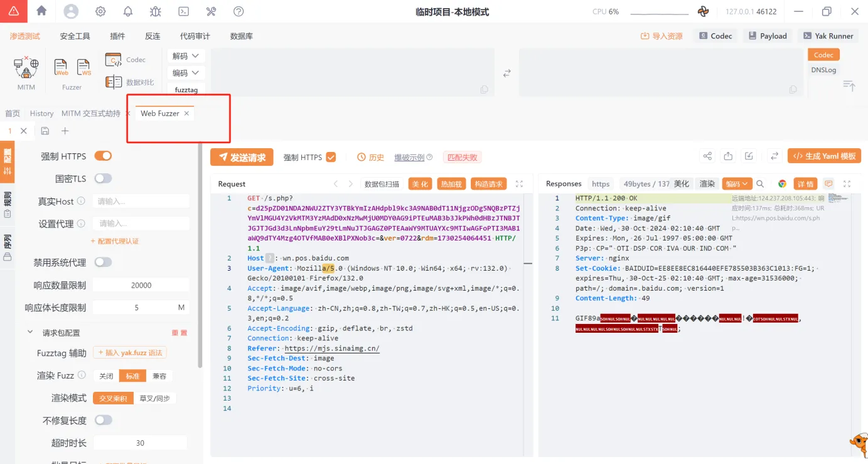868x464 pixels.
Task: Click the share icon above responses
Action: coord(707,156)
